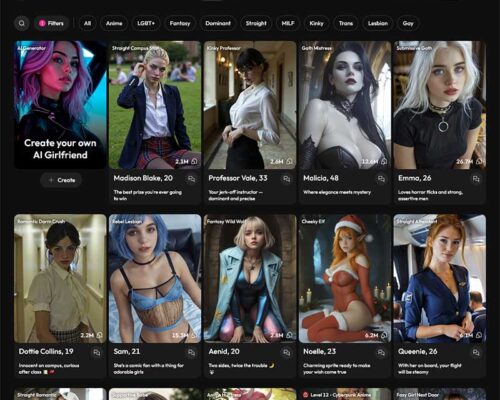Click the chat icon next to Madison Blake
The width and height of the screenshot is (500, 400).
192,179
